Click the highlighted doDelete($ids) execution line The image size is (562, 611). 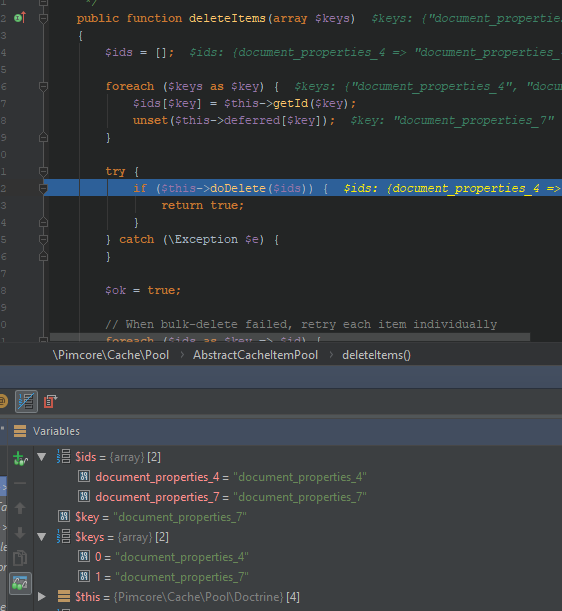pos(303,188)
